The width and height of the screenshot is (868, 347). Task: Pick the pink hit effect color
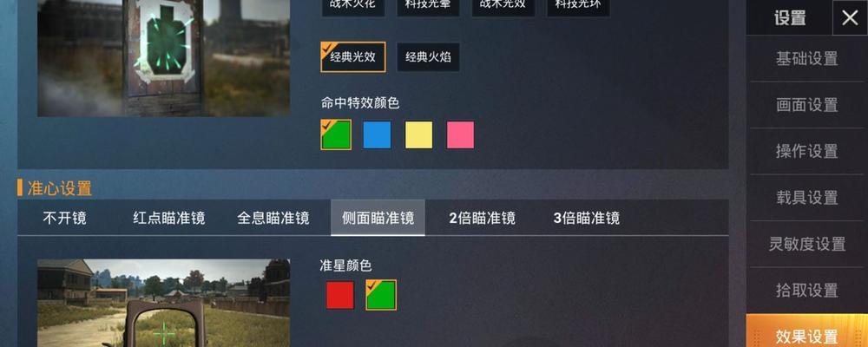tap(461, 135)
